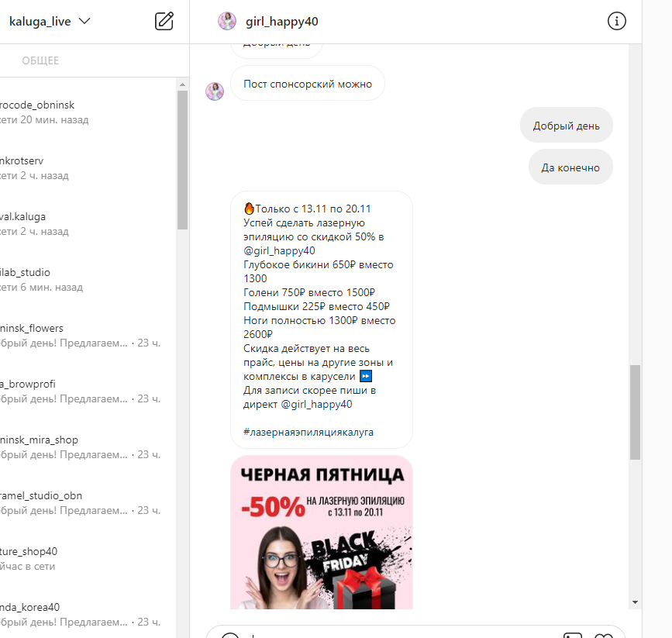The height and width of the screenshot is (638, 672).
Task: Click the sent message 'Добрый день'
Action: tap(566, 126)
